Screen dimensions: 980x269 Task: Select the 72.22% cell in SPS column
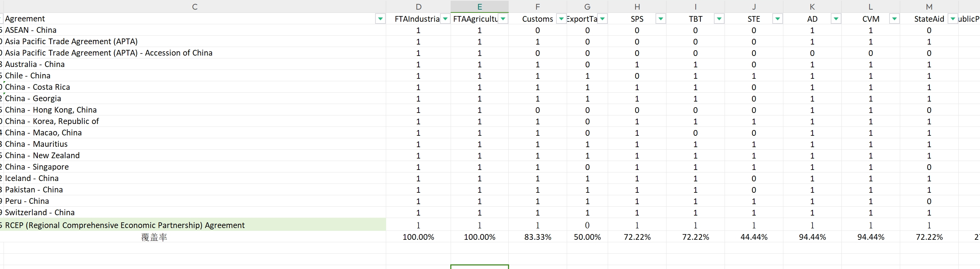coord(637,237)
